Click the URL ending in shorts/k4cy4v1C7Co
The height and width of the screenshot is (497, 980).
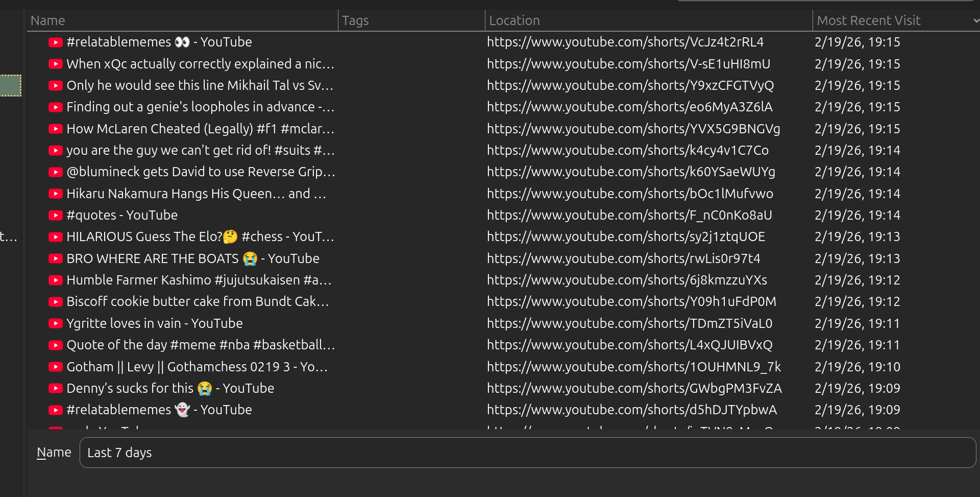[x=628, y=150]
